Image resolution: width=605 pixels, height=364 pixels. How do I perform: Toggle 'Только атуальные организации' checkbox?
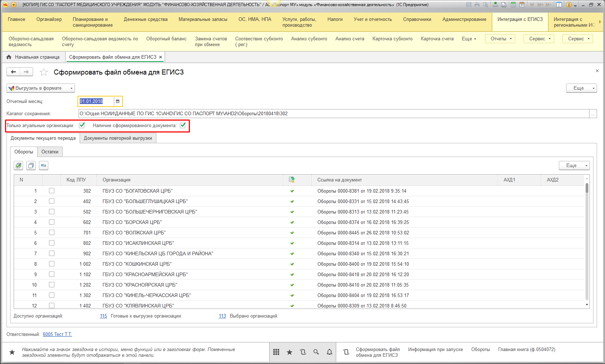tap(82, 125)
